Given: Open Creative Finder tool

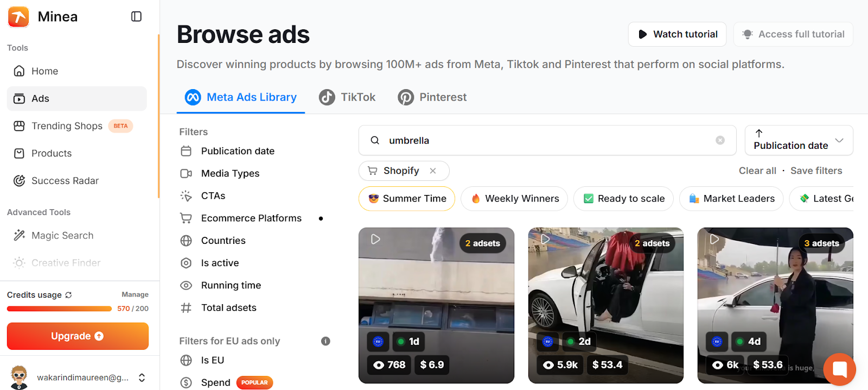Looking at the screenshot, I should tap(77, 263).
